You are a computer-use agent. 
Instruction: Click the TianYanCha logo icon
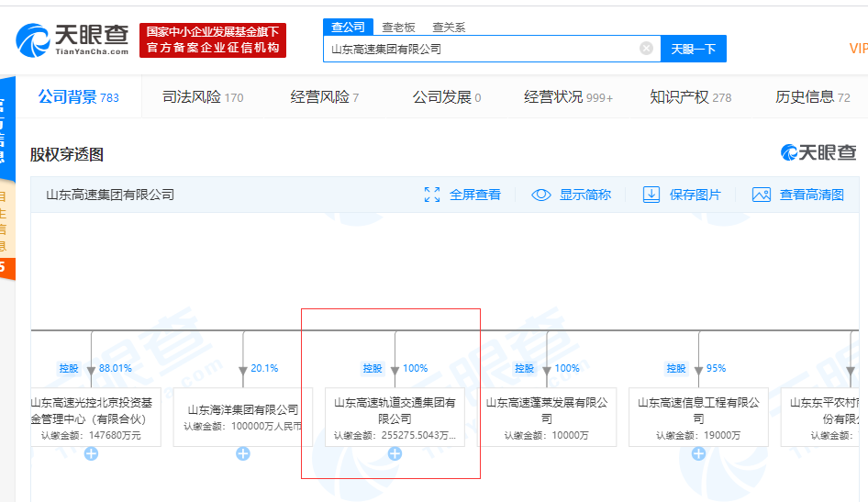(34, 40)
